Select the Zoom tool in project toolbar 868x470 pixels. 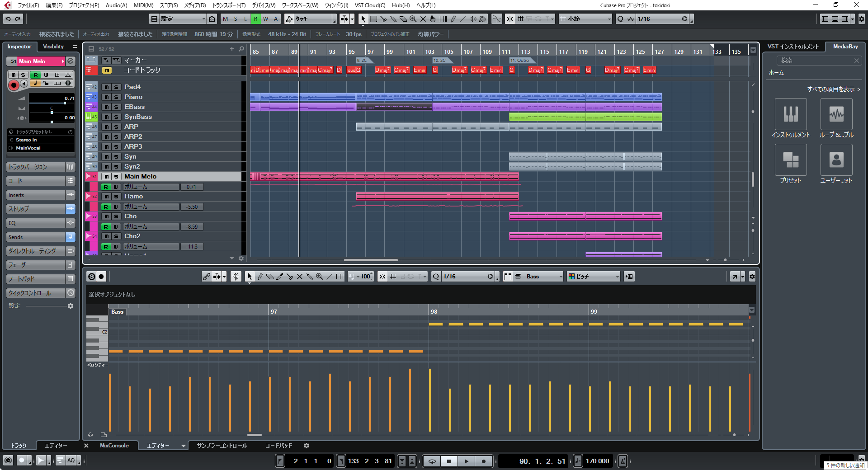pos(413,19)
